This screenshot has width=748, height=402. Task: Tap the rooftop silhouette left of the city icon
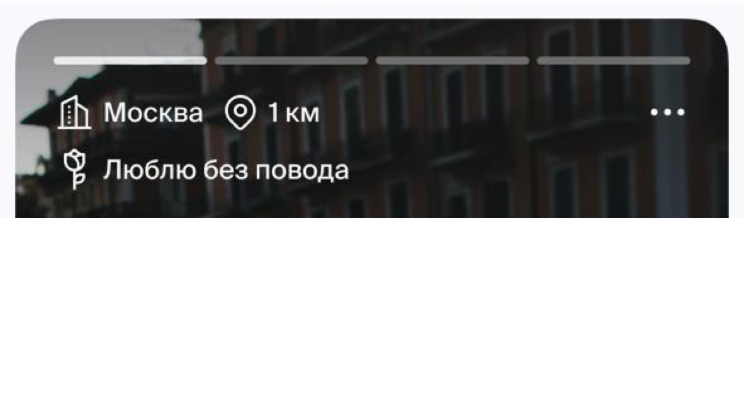[37, 112]
